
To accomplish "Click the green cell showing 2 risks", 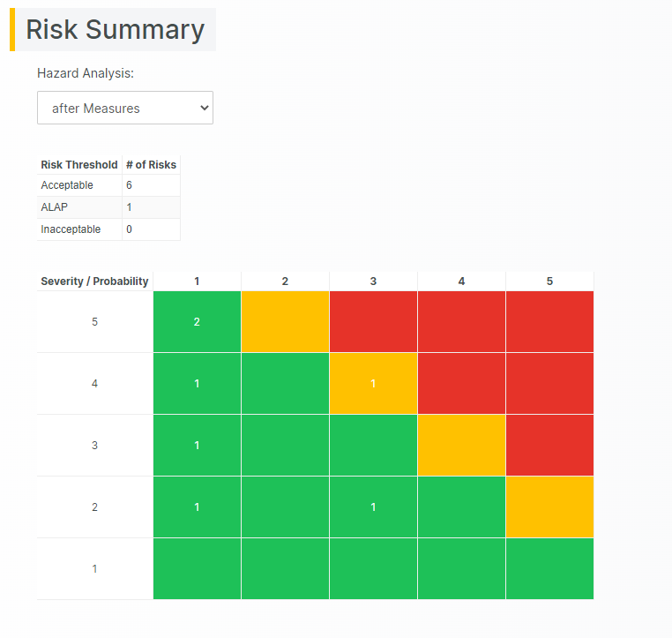I will (197, 322).
